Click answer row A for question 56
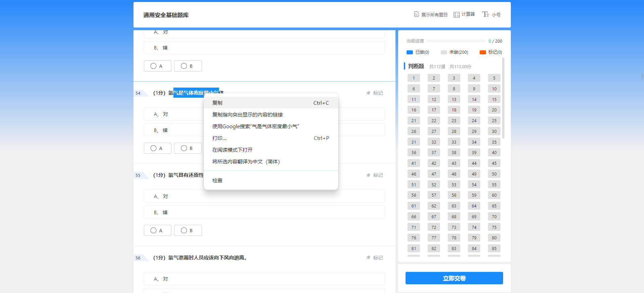The height and width of the screenshot is (293, 644). 264,279
